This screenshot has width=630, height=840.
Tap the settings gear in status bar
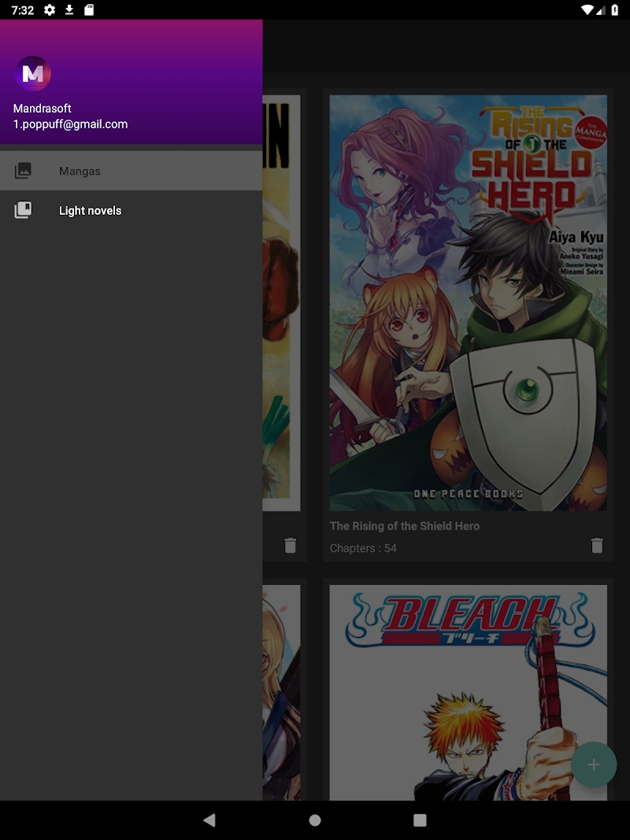click(x=50, y=9)
